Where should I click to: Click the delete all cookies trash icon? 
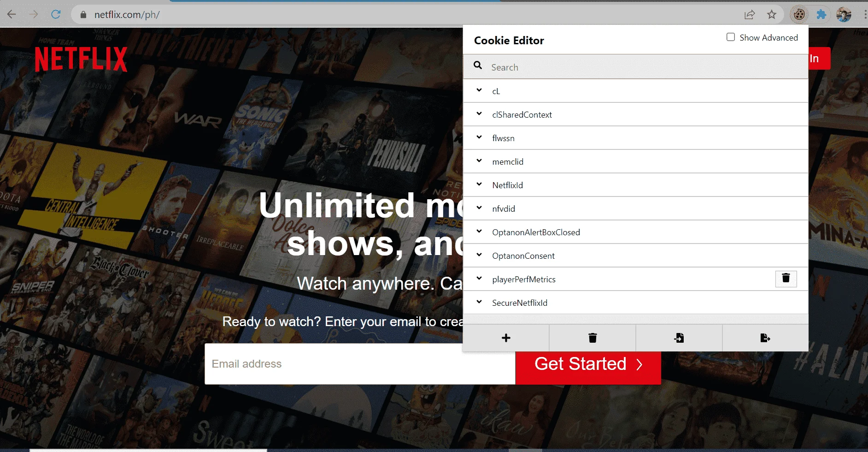[592, 338]
